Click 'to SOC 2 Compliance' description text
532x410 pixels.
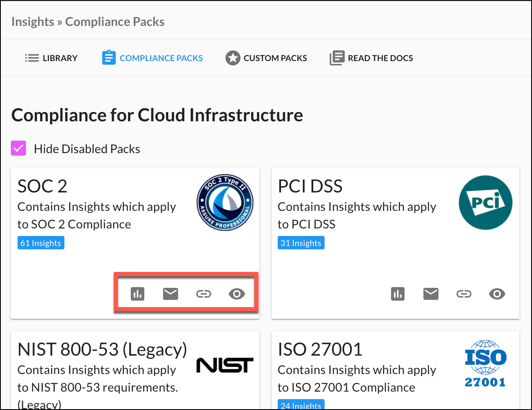click(x=74, y=225)
